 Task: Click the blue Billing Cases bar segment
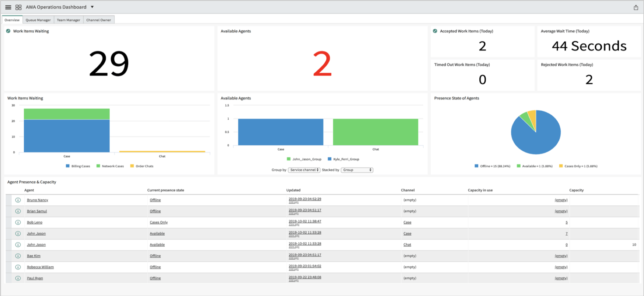pyautogui.click(x=67, y=136)
